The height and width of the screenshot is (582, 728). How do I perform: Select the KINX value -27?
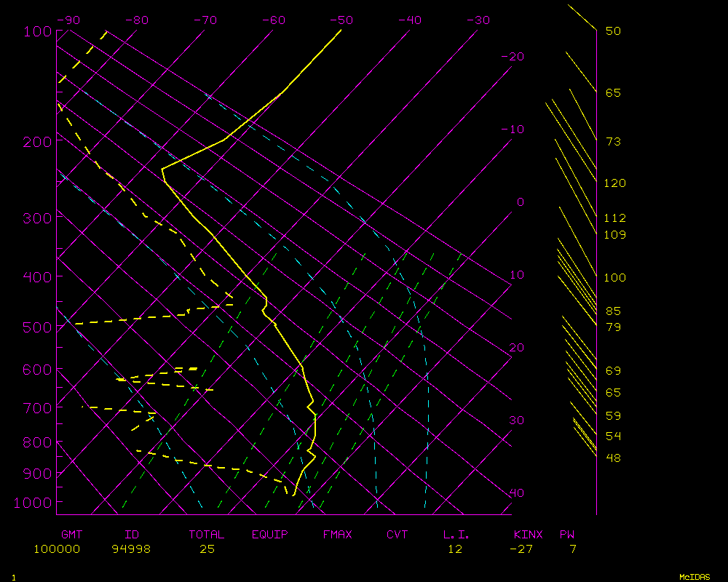point(521,549)
